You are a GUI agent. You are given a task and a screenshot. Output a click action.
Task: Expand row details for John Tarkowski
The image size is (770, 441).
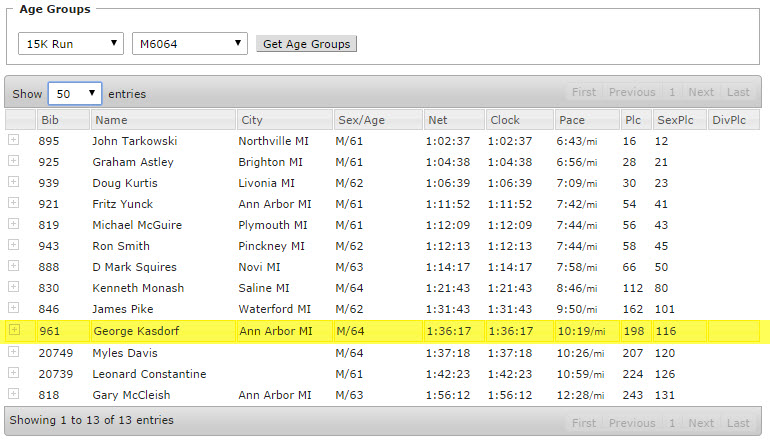[14, 140]
